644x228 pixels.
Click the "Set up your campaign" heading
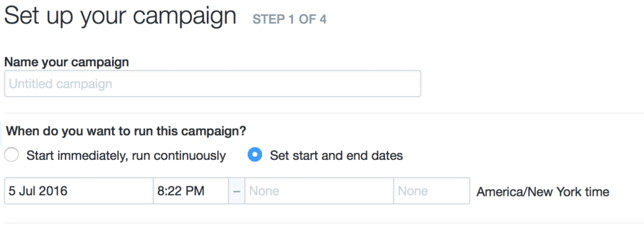click(x=120, y=16)
